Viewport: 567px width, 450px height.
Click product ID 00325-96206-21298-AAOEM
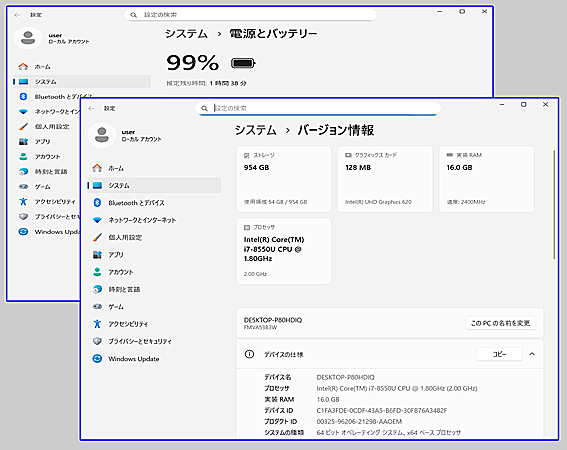tap(359, 421)
